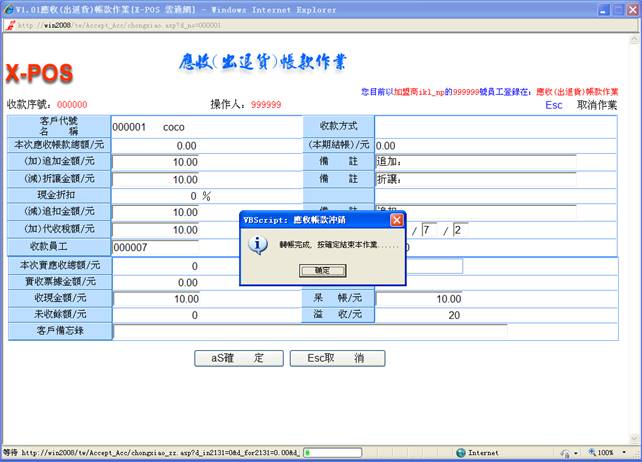
Task: Click the IE page icon in address bar
Action: coord(10,25)
